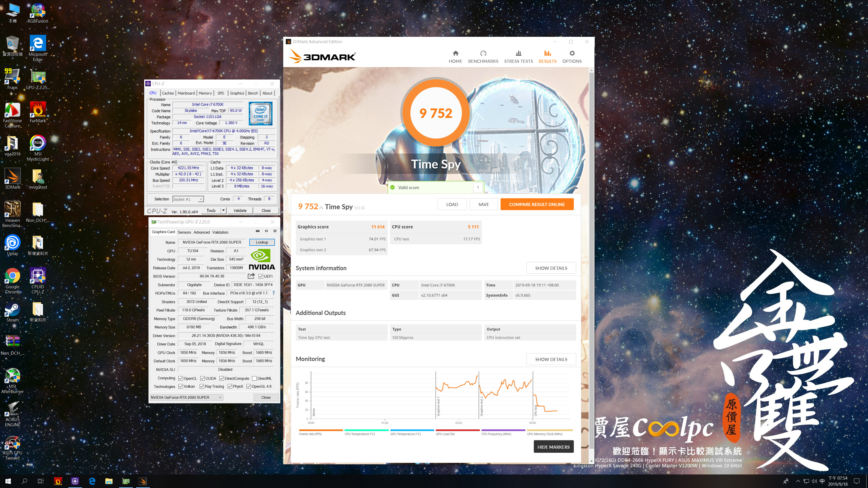Viewport: 868px width, 488px height.
Task: Click SHOW DETAILS for Monitoring
Action: 551,359
